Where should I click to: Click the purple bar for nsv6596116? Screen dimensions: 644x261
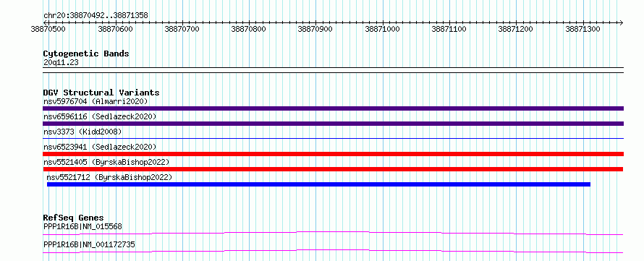pyautogui.click(x=333, y=124)
